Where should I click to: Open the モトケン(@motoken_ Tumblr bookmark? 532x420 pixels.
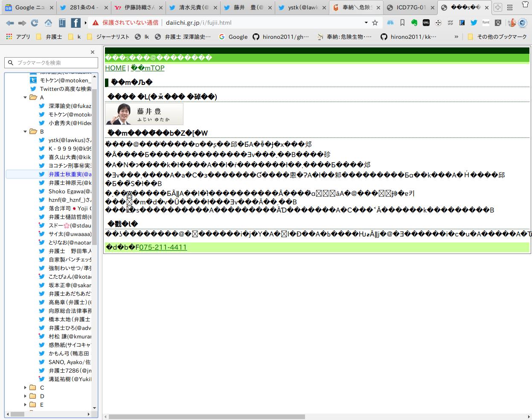[61, 80]
